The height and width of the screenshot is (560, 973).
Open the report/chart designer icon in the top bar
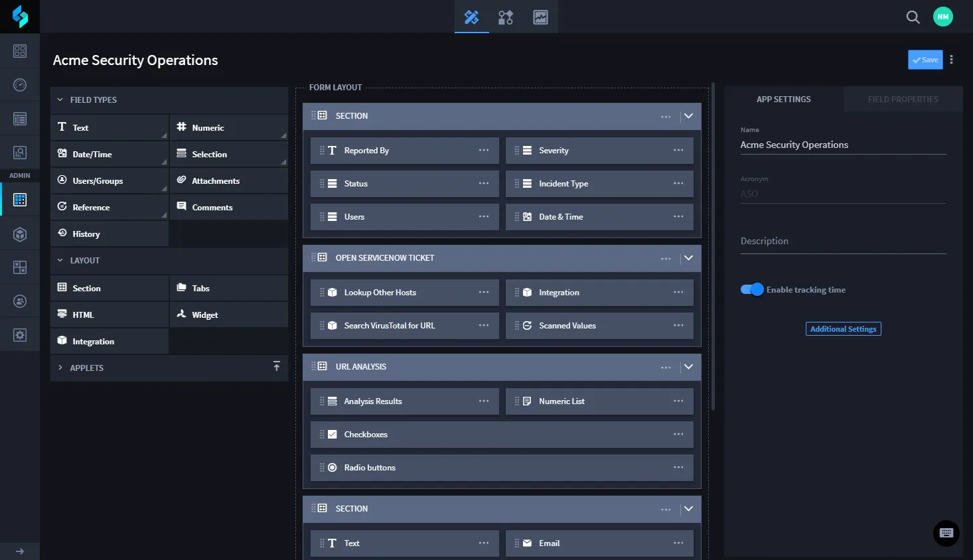tap(541, 17)
